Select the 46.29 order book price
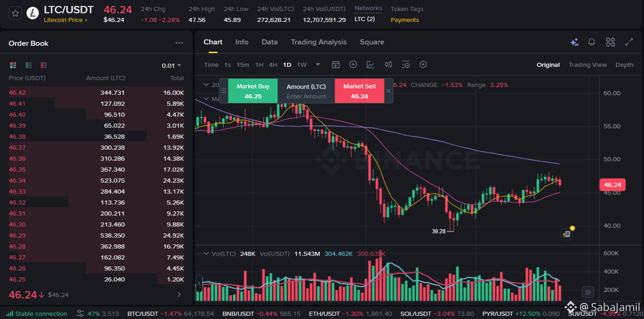 tap(17, 235)
